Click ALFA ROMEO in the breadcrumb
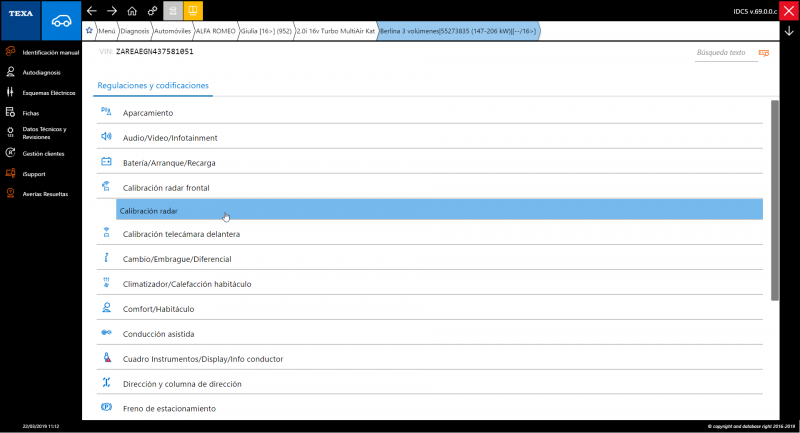 (215, 31)
